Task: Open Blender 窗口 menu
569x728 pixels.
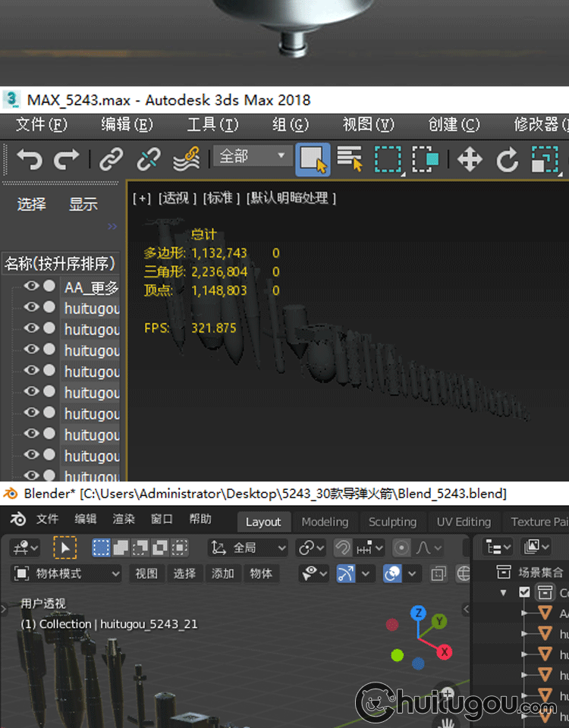Action: tap(162, 519)
